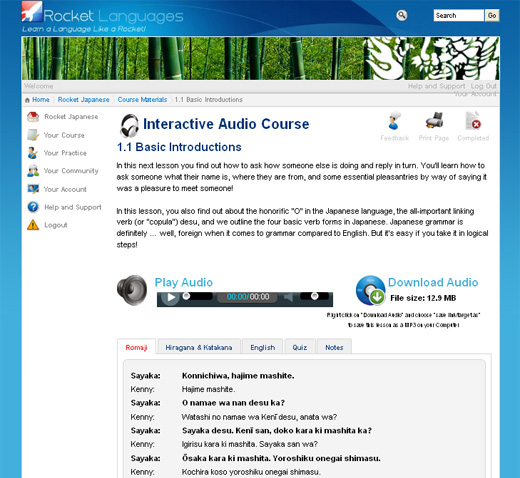The image size is (520, 478).
Task: Click the headphones icon beside Interactive Audio Course
Action: (129, 126)
